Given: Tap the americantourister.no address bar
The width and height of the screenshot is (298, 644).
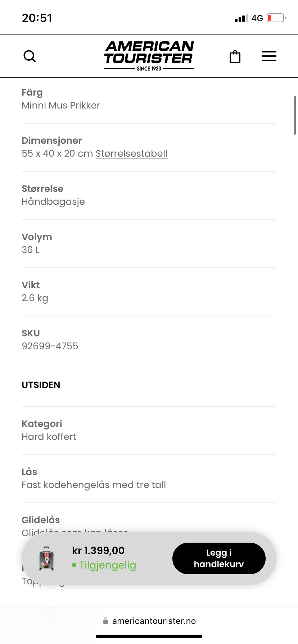Looking at the screenshot, I should (149, 621).
